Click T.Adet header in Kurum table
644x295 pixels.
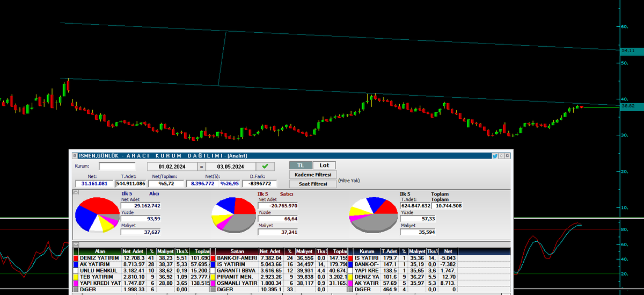[389, 251]
